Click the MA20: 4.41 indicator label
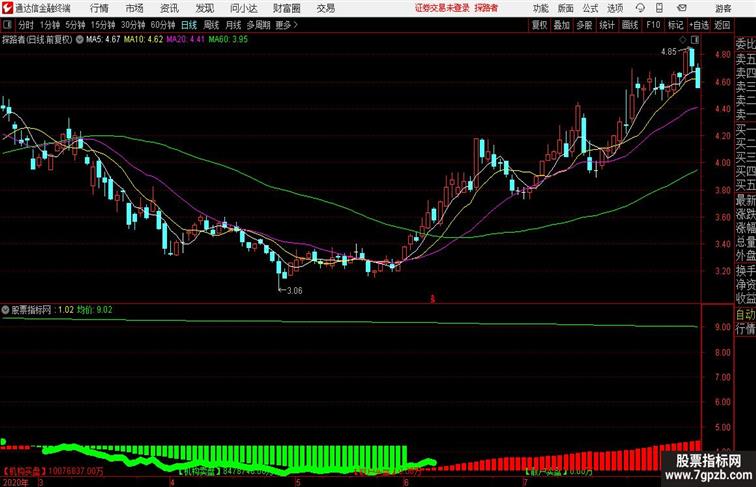Image resolution: width=756 pixels, height=487 pixels. [x=186, y=40]
